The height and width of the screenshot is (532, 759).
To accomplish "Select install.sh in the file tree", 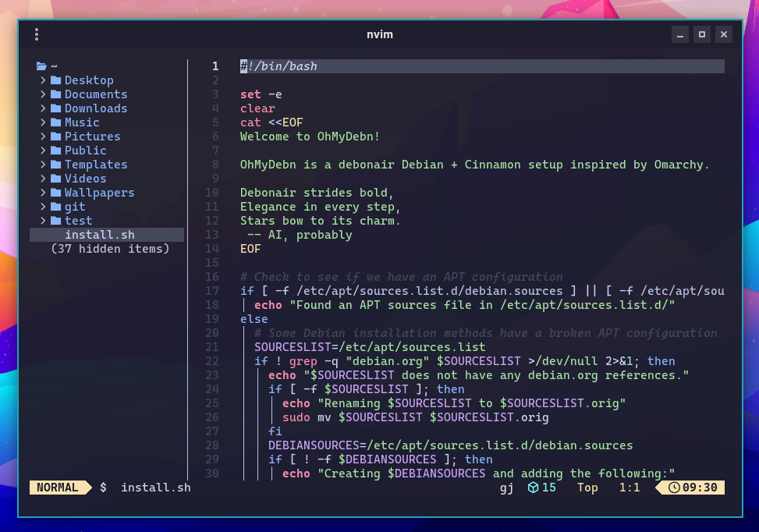I will point(107,235).
